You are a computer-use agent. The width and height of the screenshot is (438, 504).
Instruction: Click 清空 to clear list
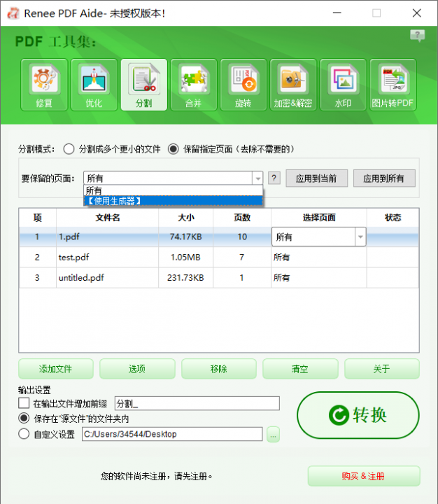point(300,369)
